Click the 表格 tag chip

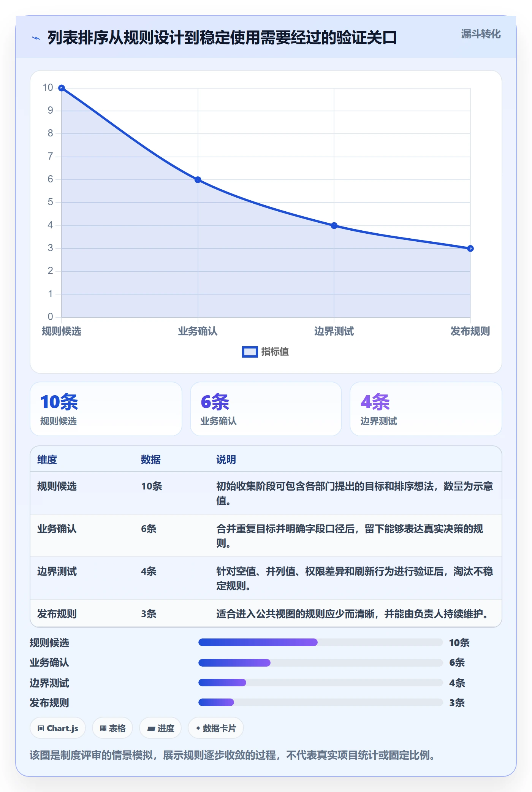[x=112, y=729]
